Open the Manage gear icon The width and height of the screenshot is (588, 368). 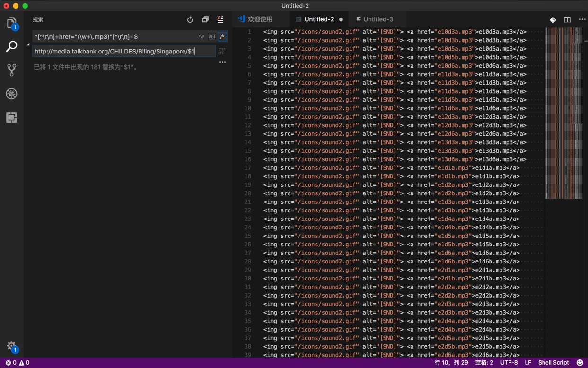pos(11,346)
